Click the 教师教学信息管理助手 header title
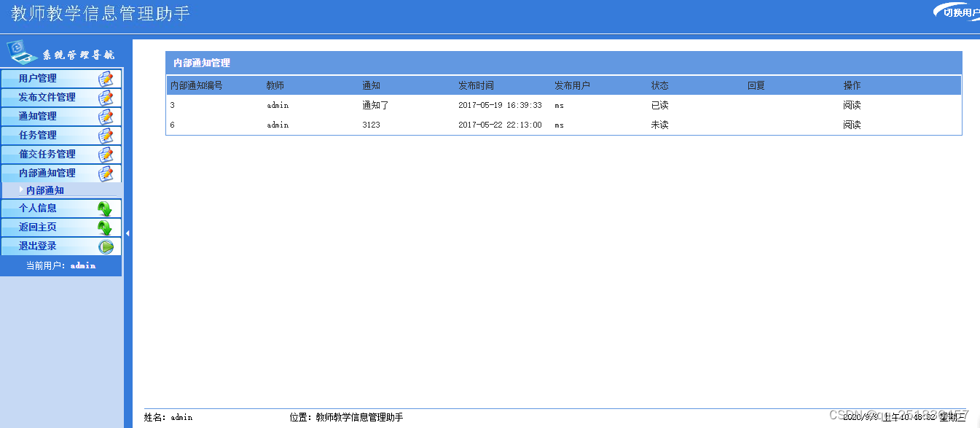Viewport: 980px width, 428px height. 101,13
